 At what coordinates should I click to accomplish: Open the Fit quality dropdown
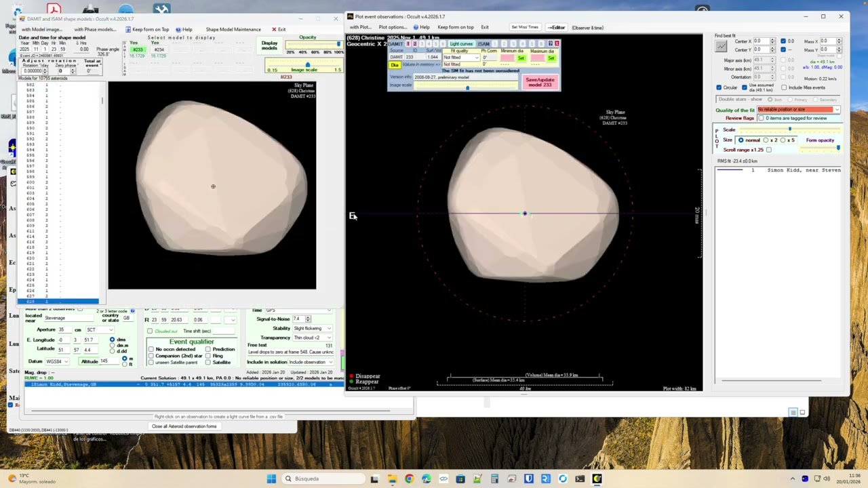[461, 58]
